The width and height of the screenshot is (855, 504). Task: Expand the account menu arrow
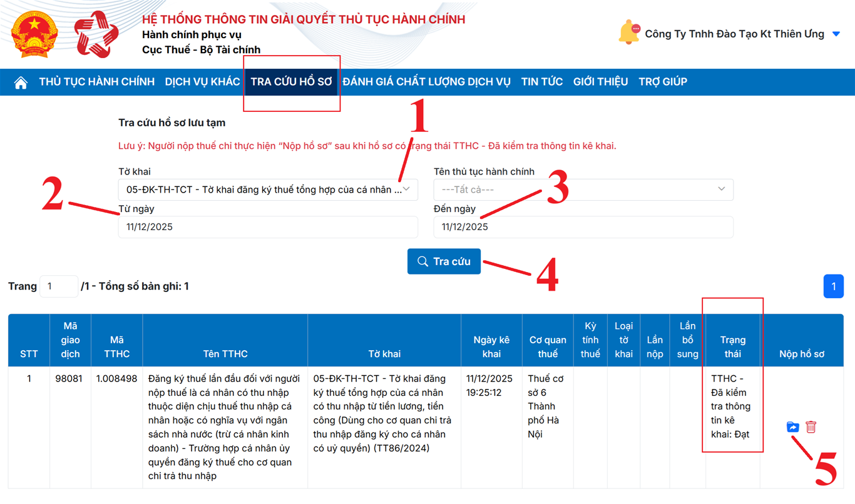tap(836, 34)
